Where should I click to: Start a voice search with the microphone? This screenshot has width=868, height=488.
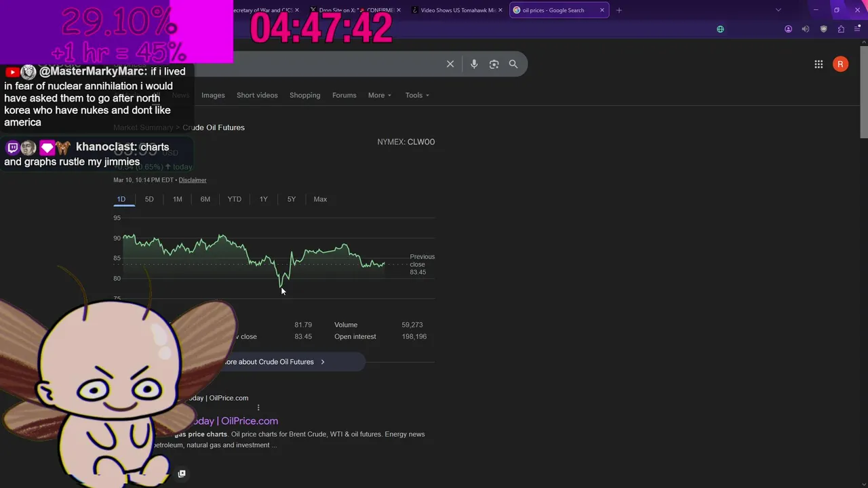(474, 64)
